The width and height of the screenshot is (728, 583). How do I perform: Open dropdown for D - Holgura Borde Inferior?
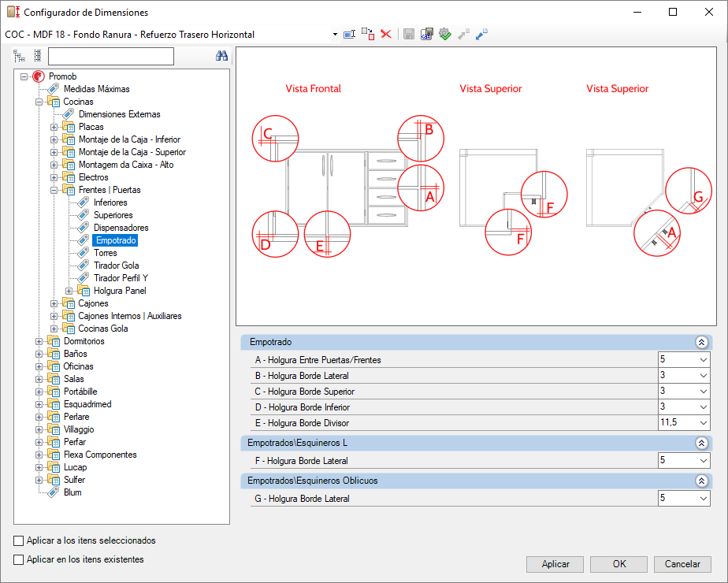704,407
